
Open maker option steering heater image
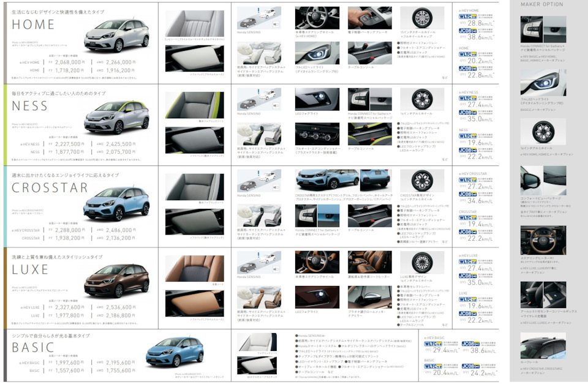543,240
